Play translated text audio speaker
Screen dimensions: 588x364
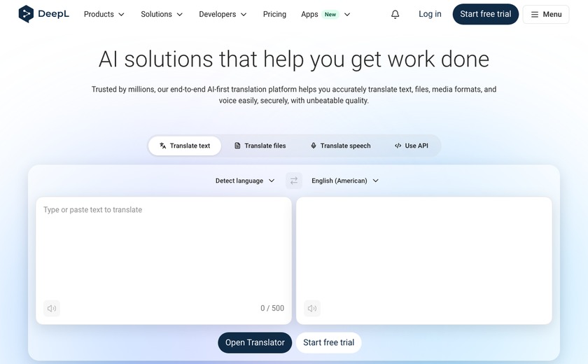[x=312, y=308]
